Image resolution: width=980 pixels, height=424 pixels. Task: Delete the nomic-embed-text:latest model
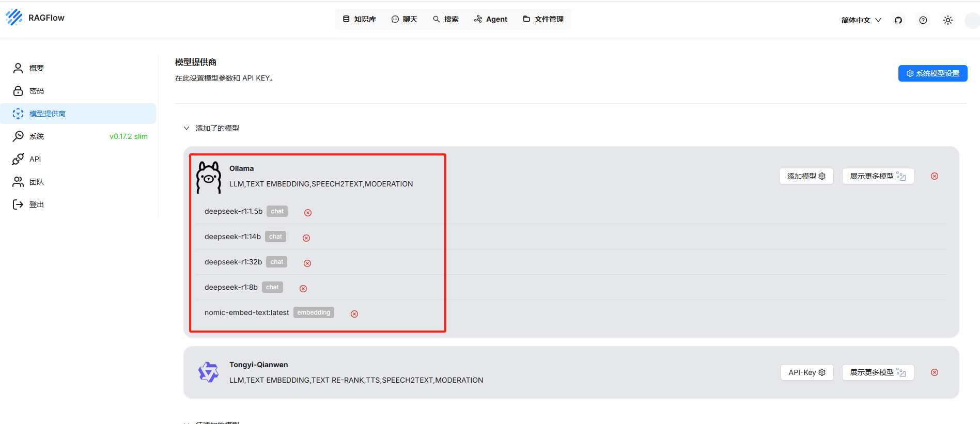[x=354, y=314]
